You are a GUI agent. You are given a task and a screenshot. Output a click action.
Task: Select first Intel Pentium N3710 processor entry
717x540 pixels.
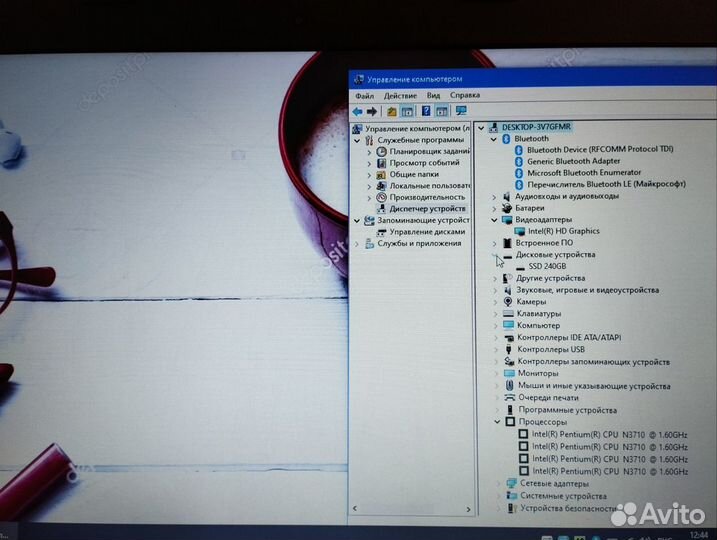tap(610, 435)
